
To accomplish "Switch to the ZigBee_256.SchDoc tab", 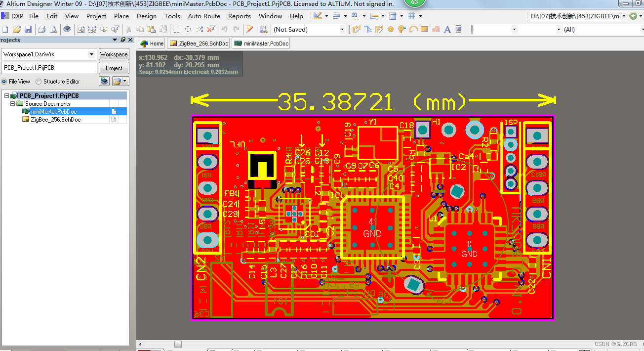I will coord(198,43).
